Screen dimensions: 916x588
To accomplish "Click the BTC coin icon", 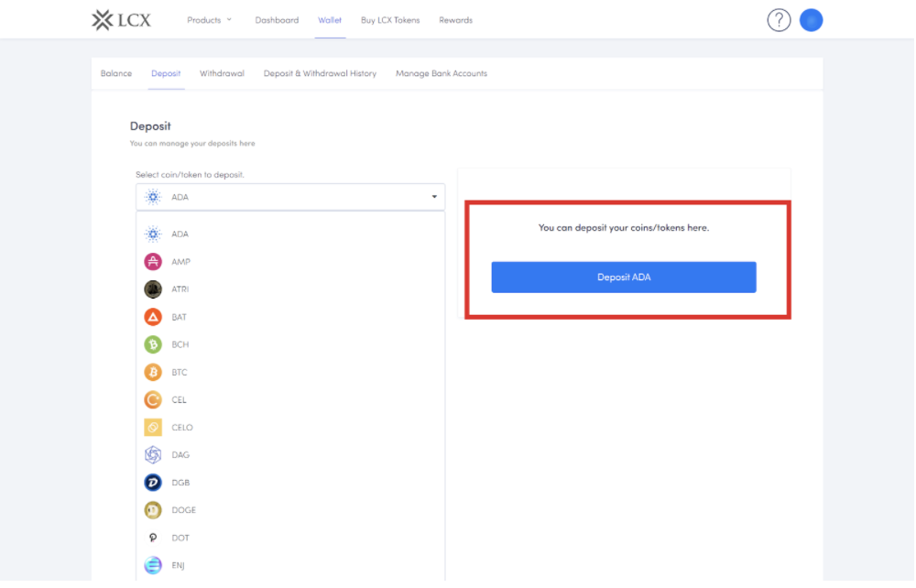I will [x=153, y=372].
